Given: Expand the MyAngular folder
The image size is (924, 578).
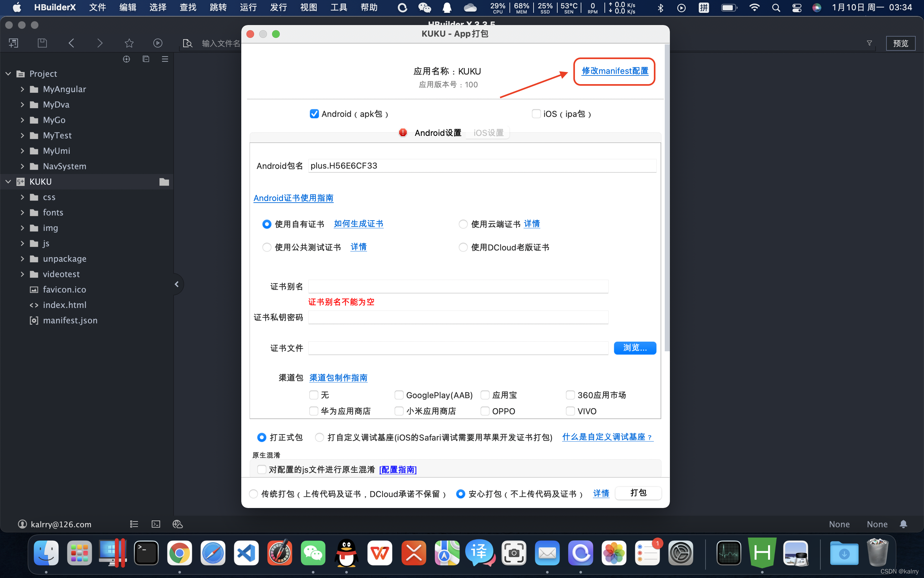Looking at the screenshot, I should [22, 89].
